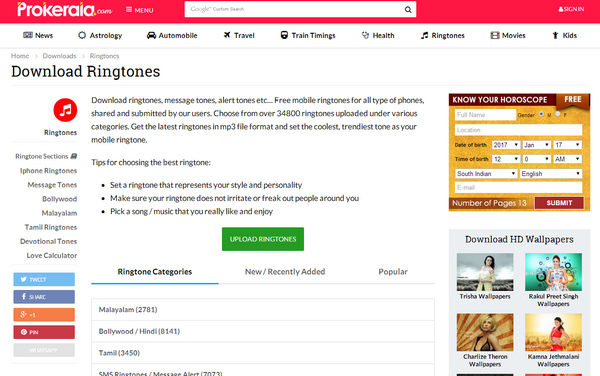Click the Downloads breadcrumb

(x=59, y=56)
